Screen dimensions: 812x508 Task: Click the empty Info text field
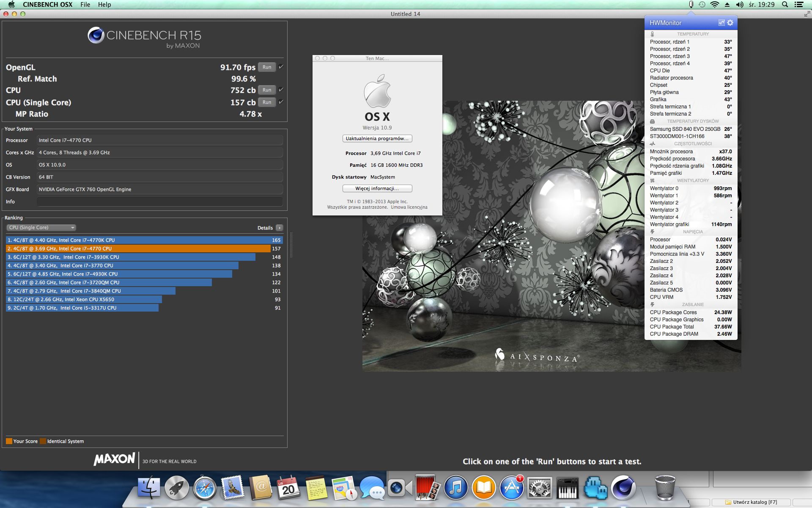tap(160, 202)
